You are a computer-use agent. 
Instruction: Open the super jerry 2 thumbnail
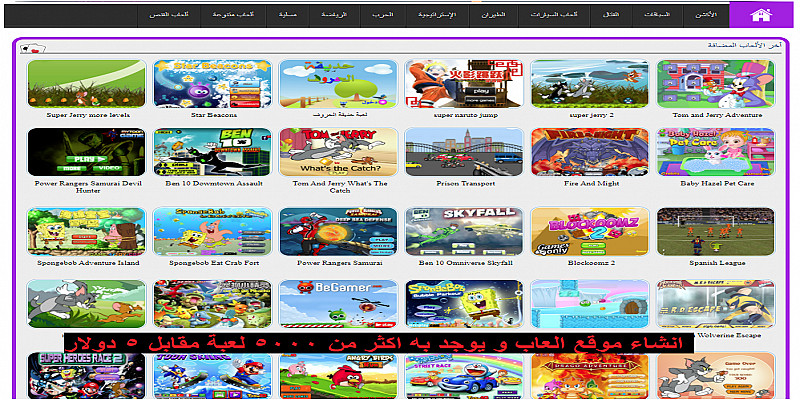click(x=590, y=84)
